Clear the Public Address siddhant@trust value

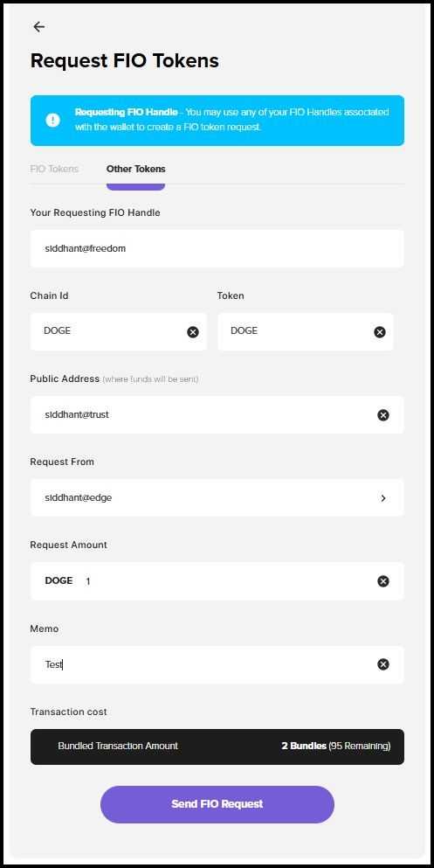pos(383,415)
